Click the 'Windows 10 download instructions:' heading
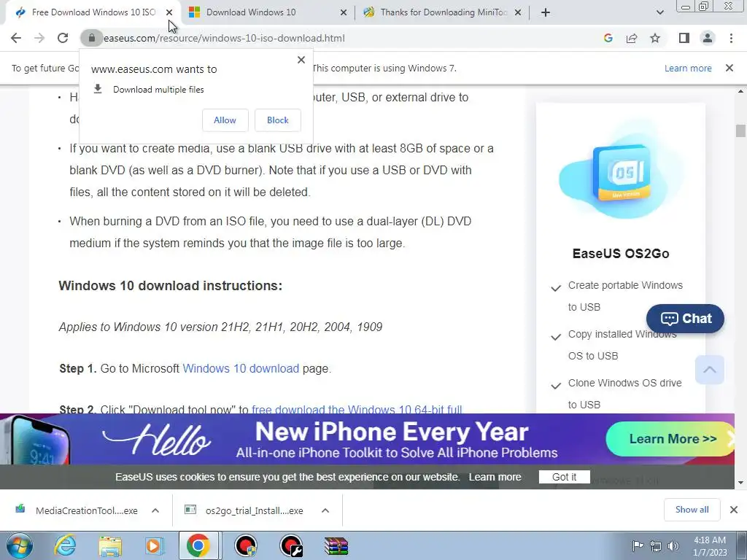 (x=170, y=286)
